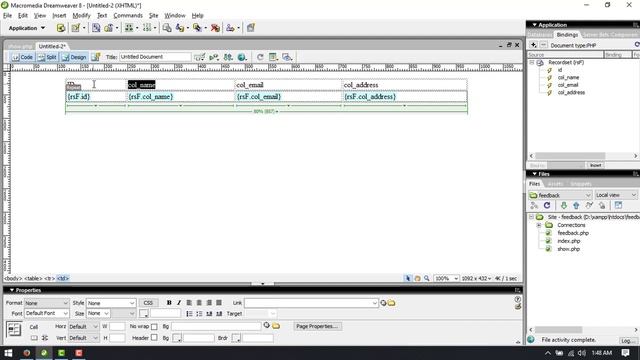This screenshot has width=640, height=360.
Task: Open the Site menu
Action: click(153, 16)
